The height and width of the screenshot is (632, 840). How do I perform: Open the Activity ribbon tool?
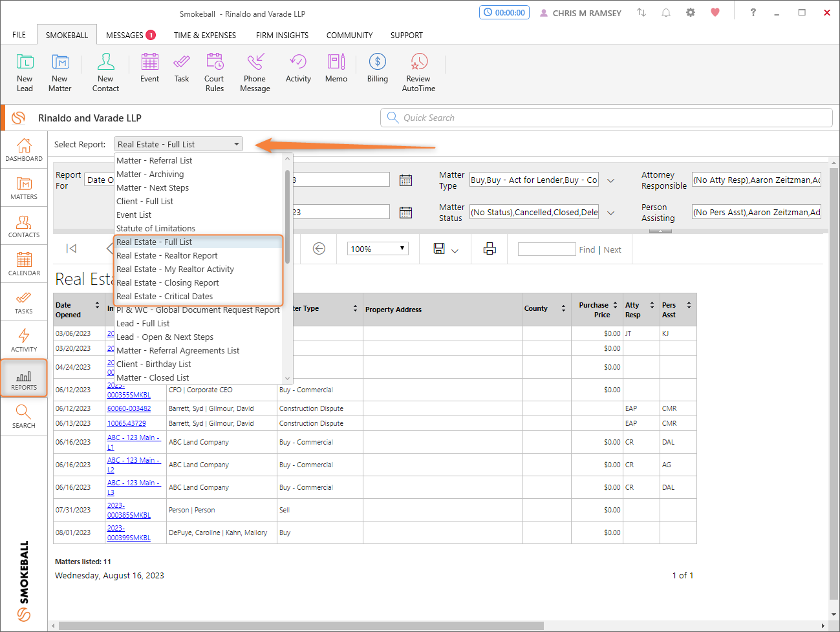click(298, 68)
